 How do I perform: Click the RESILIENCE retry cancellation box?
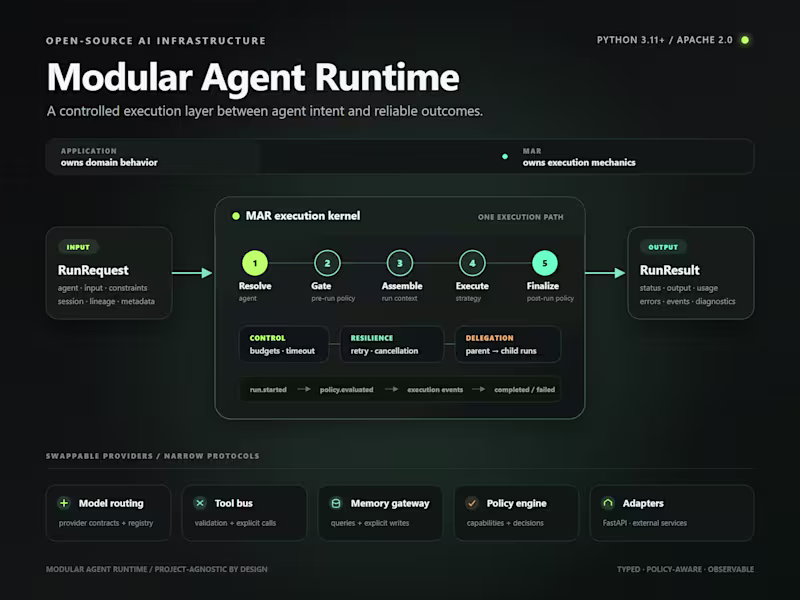[x=391, y=344]
